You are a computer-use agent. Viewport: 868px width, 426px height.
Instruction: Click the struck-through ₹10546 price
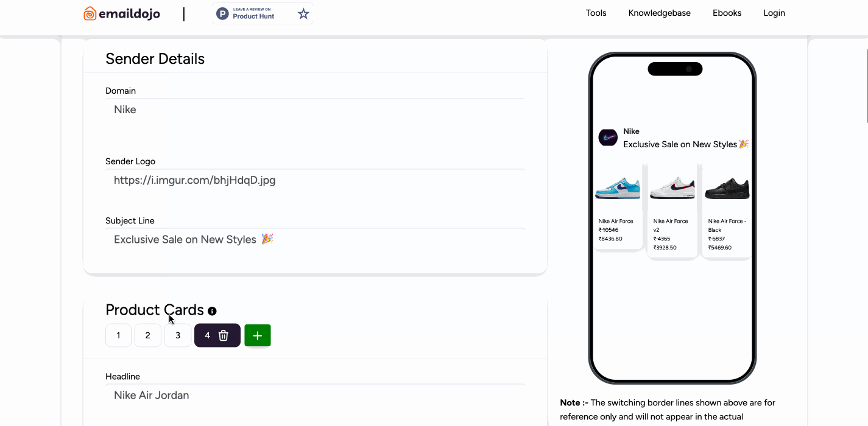(x=609, y=230)
